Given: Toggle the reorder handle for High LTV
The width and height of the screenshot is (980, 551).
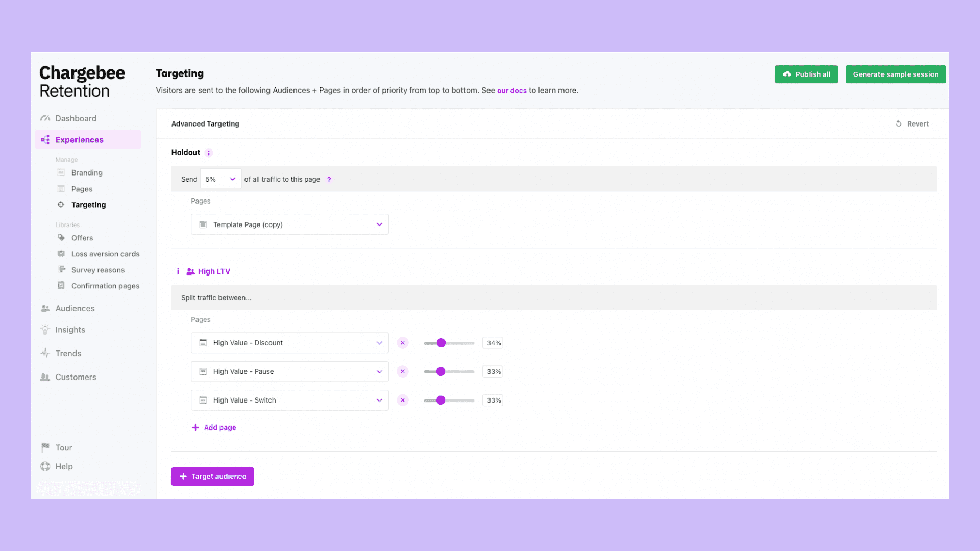Looking at the screenshot, I should [x=178, y=271].
